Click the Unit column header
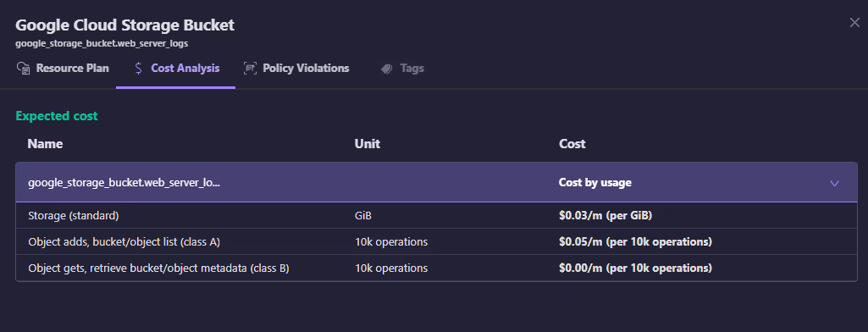Image resolution: width=868 pixels, height=332 pixels. (367, 144)
